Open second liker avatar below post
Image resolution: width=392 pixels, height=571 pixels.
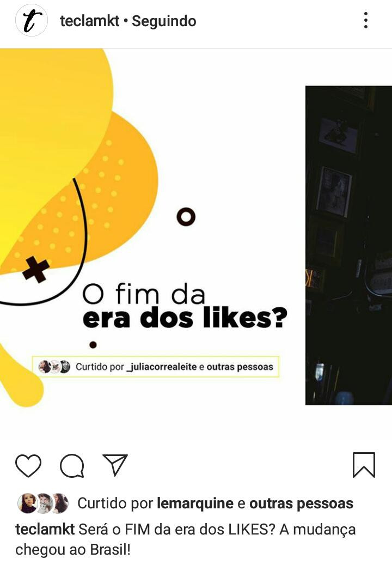[x=44, y=503]
